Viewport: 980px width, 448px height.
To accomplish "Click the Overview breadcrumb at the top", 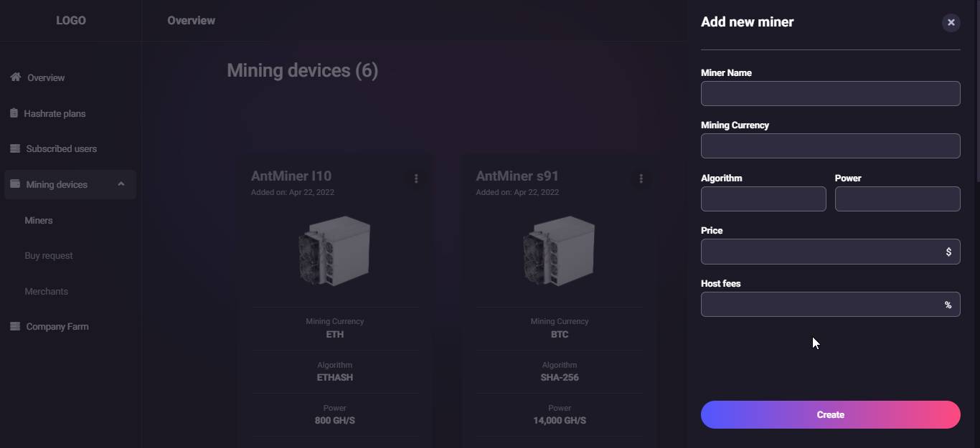I will [191, 20].
